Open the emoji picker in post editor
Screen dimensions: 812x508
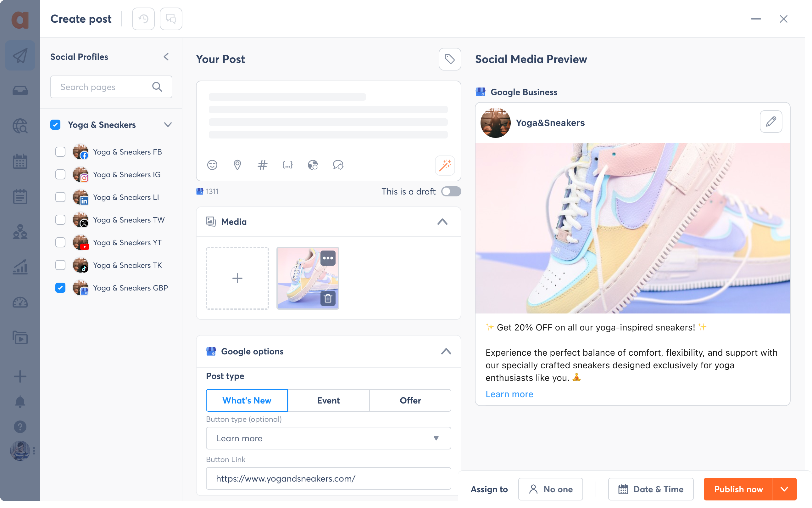[x=212, y=165]
